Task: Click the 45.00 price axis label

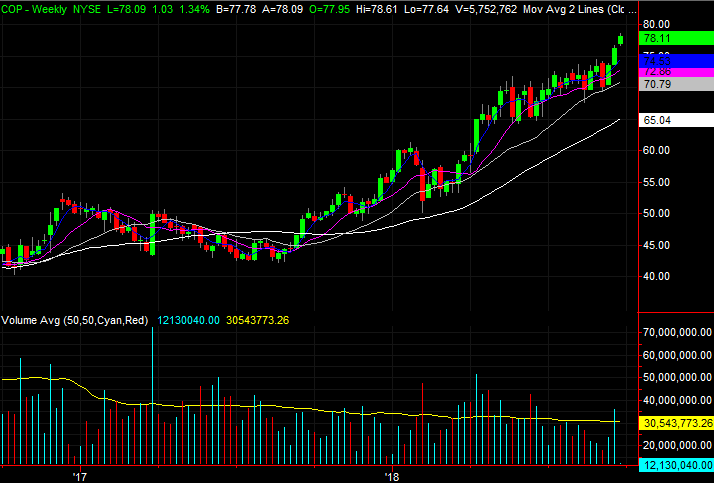Action: click(x=657, y=245)
